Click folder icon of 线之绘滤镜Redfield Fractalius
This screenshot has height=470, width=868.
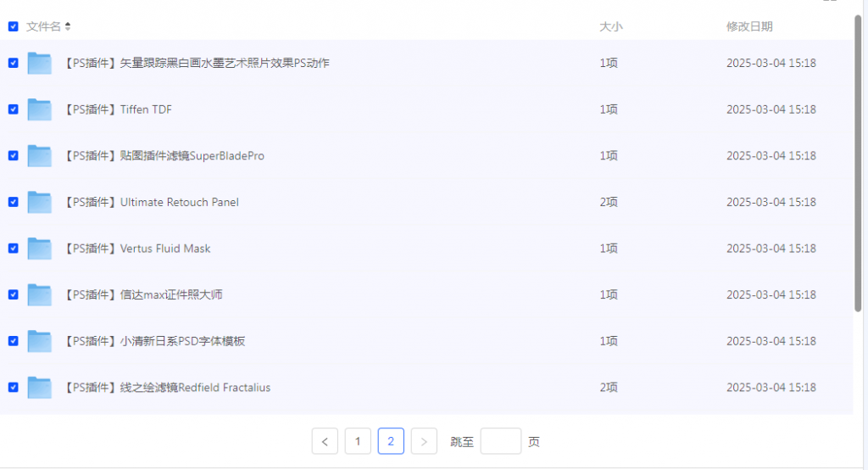(39, 388)
